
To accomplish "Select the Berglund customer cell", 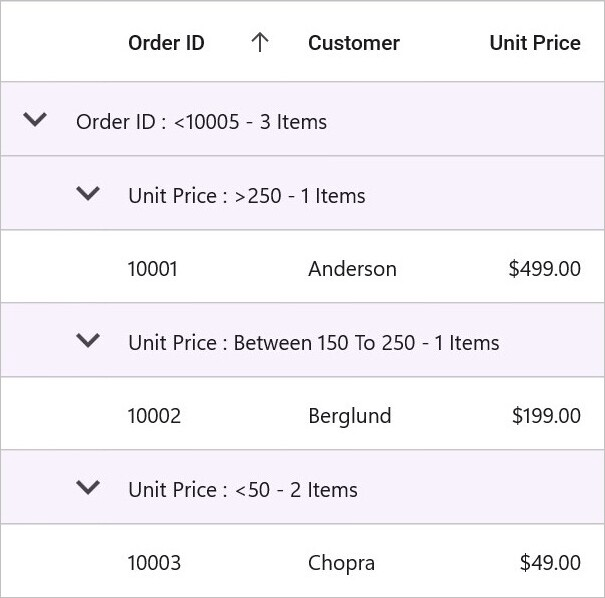I will pos(350,416).
